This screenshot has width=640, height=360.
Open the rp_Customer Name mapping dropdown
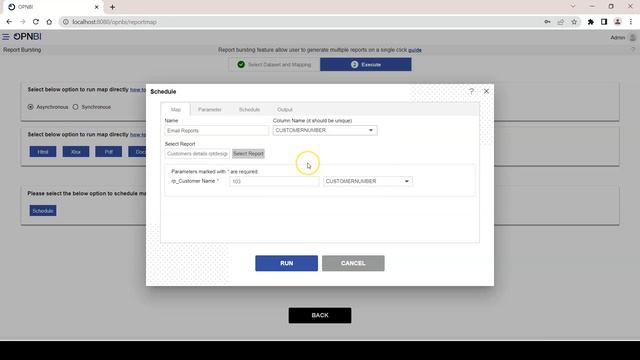coord(368,181)
